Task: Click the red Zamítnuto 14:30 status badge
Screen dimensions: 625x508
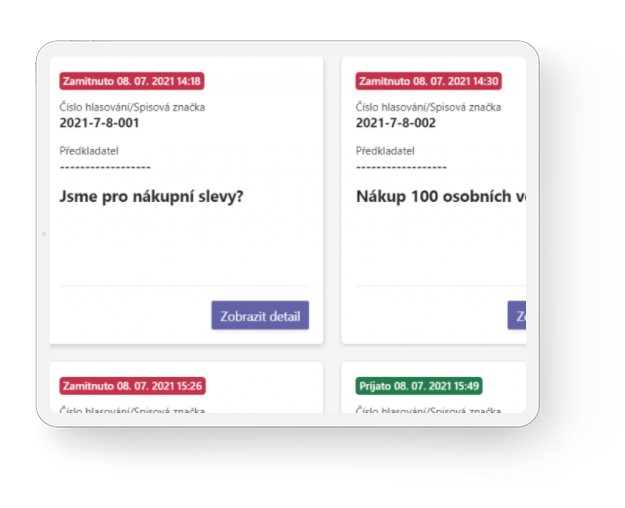Action: tap(428, 81)
